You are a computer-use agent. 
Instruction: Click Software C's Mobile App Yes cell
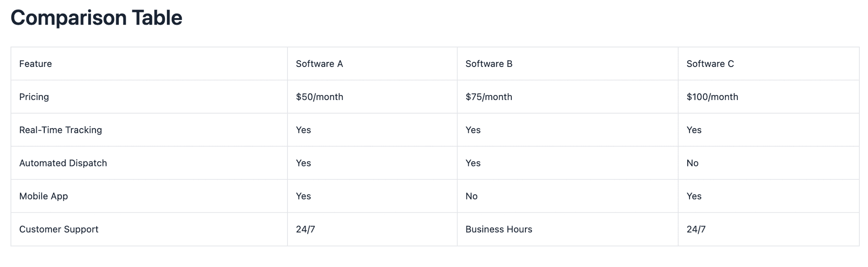point(769,196)
